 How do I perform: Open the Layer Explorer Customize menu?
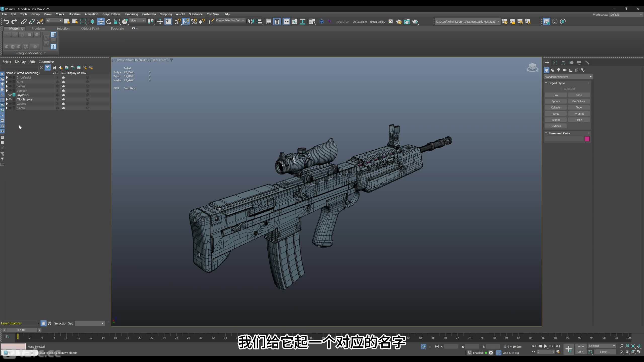point(46,62)
